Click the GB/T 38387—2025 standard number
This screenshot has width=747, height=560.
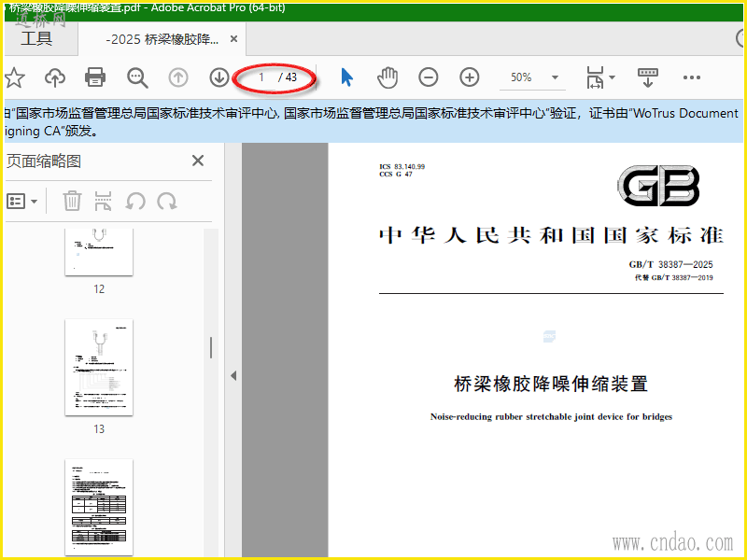click(670, 264)
